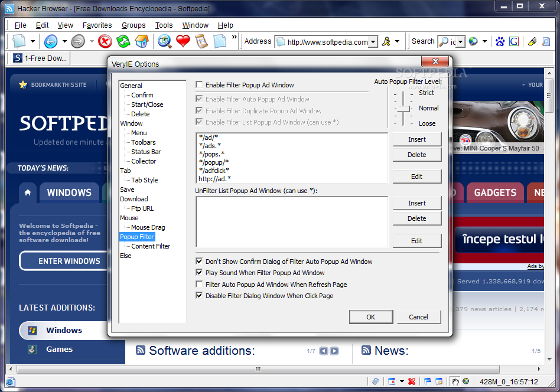Click the popup blocker window icon in status bar

pyautogui.click(x=392, y=381)
